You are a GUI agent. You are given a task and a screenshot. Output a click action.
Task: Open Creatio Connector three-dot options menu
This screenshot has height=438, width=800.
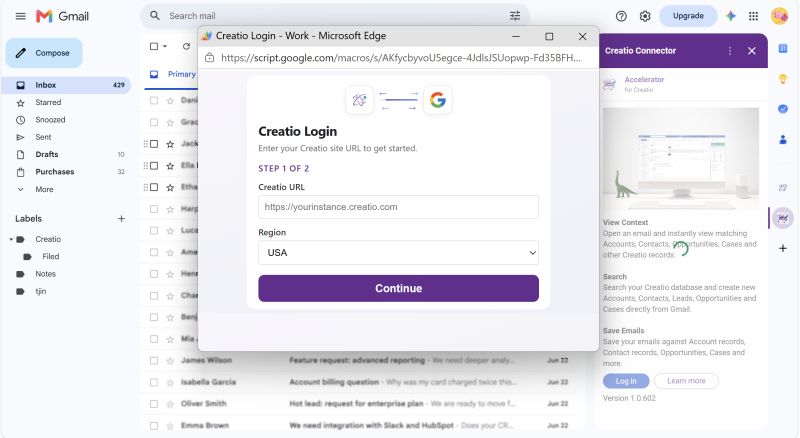[x=730, y=51]
